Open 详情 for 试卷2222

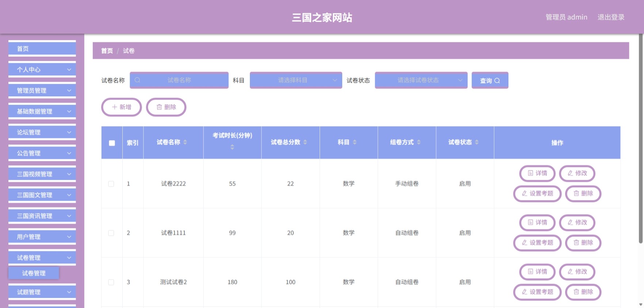pyautogui.click(x=537, y=173)
